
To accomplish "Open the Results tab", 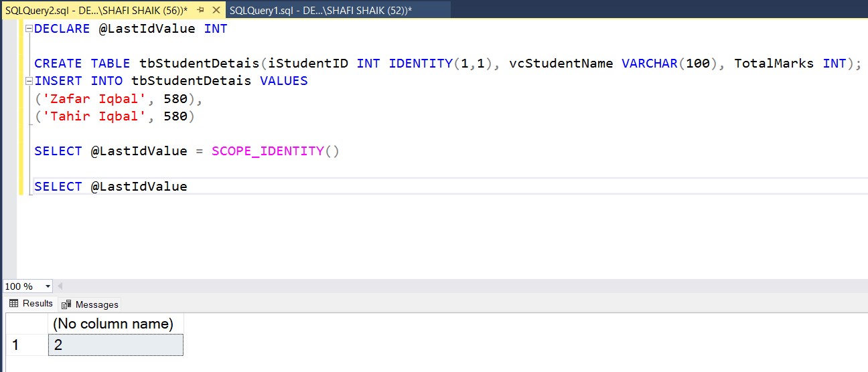I will click(x=30, y=304).
